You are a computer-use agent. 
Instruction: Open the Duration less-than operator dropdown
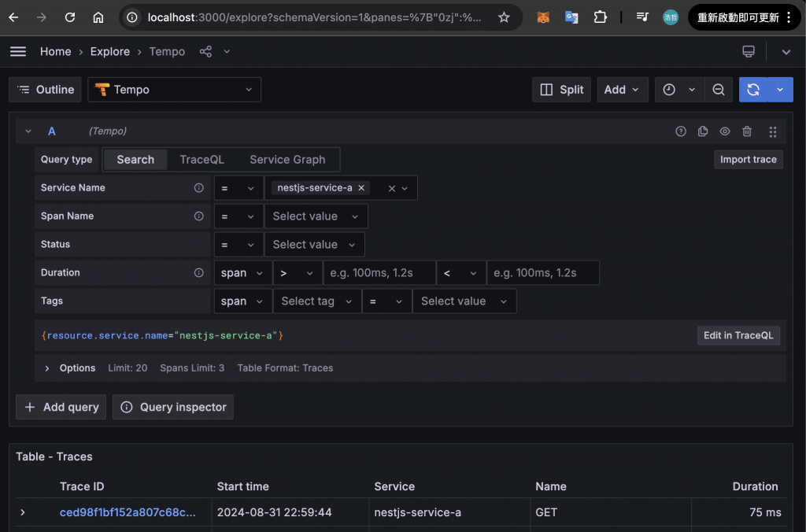tap(460, 273)
